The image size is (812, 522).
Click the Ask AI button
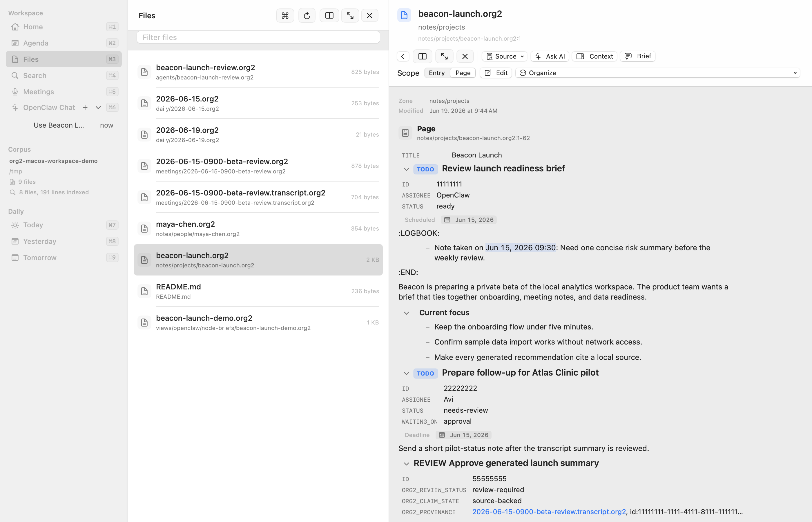click(550, 56)
